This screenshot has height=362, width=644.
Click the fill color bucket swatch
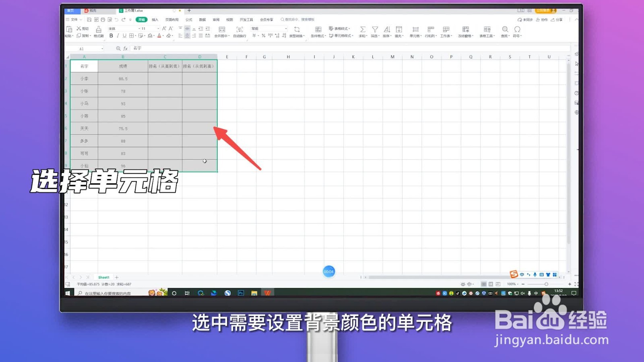coord(150,35)
